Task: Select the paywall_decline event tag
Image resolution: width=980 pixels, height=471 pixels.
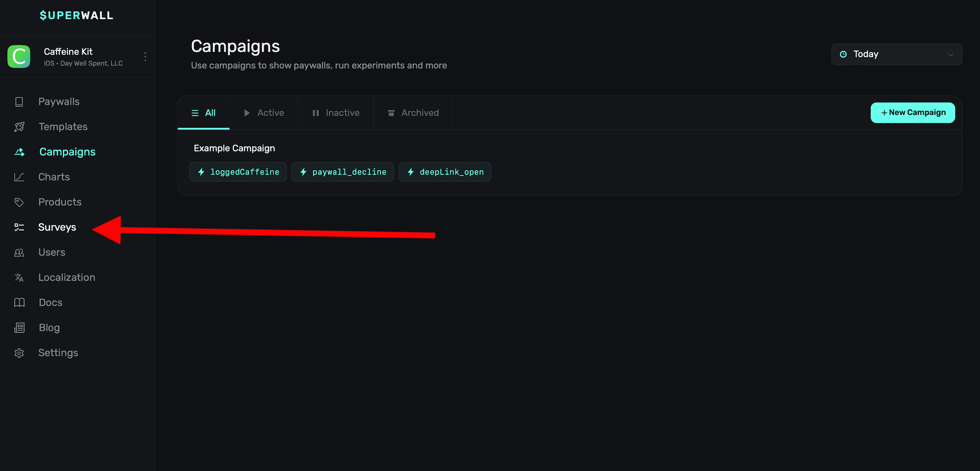Action: [x=343, y=172]
